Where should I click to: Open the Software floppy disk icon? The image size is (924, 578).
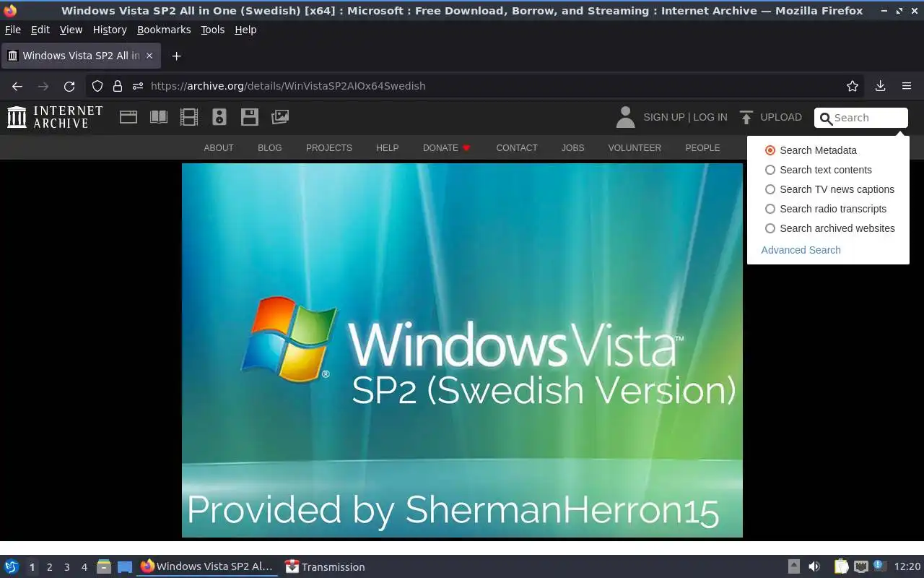pos(250,117)
